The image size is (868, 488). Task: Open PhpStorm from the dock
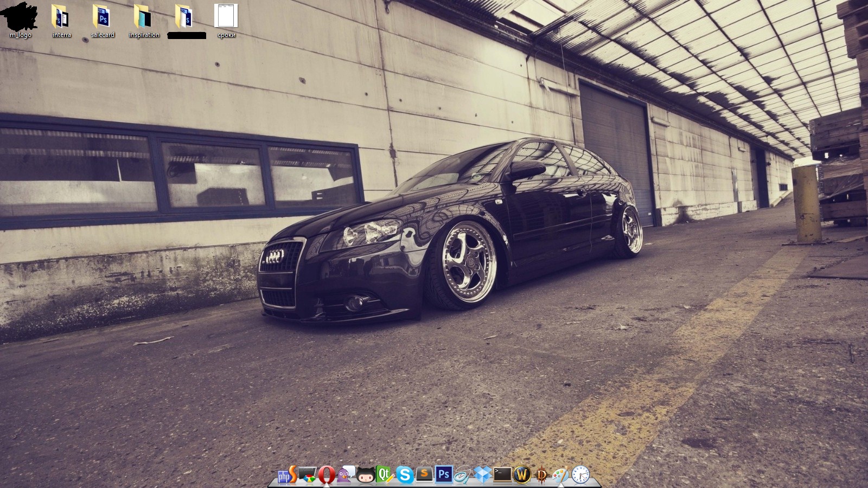click(x=287, y=475)
